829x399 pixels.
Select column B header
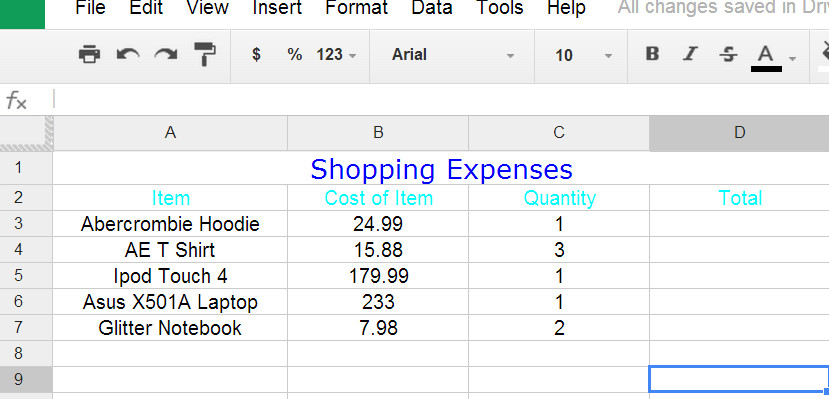(378, 133)
